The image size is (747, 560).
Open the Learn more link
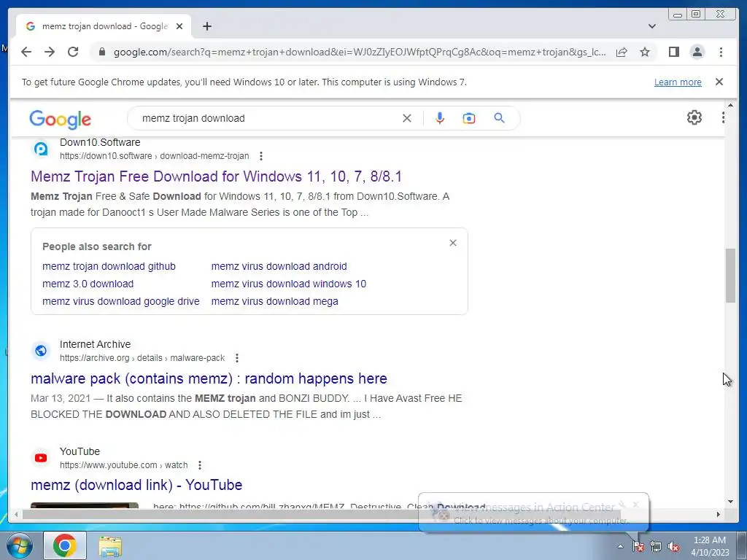click(x=678, y=82)
